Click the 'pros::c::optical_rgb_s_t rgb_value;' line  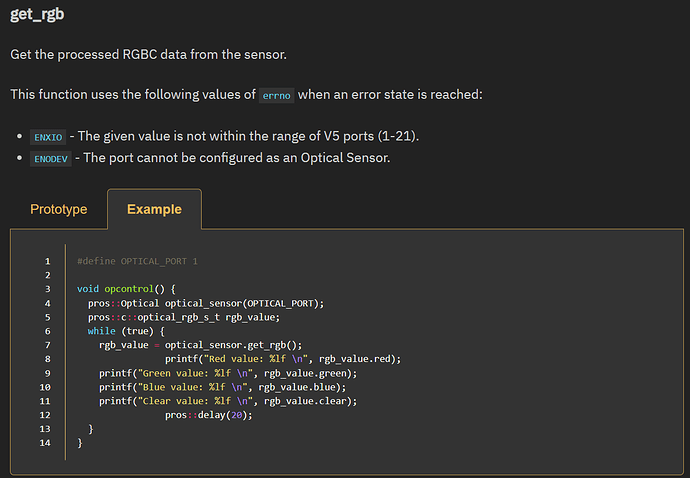click(184, 317)
